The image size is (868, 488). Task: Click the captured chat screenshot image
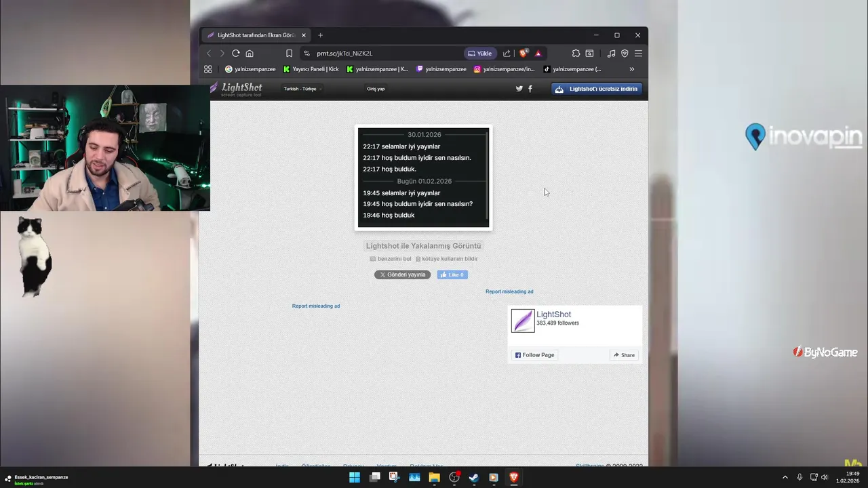(x=423, y=178)
